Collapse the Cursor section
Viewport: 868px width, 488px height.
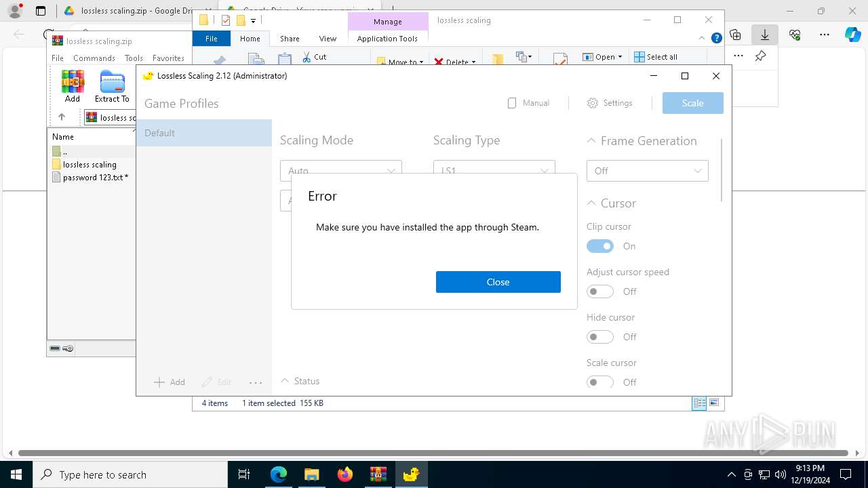click(591, 203)
